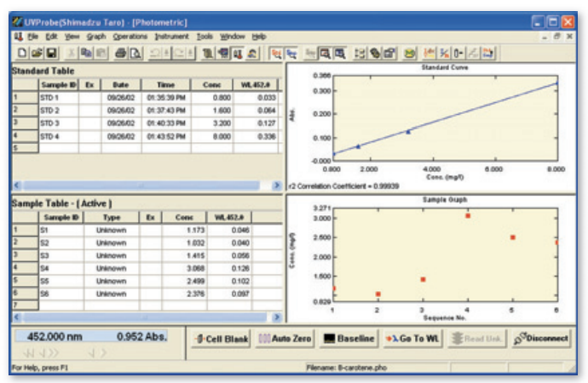Open the Report Generator module icon
Screen dimensions: 588x383
click(208, 53)
